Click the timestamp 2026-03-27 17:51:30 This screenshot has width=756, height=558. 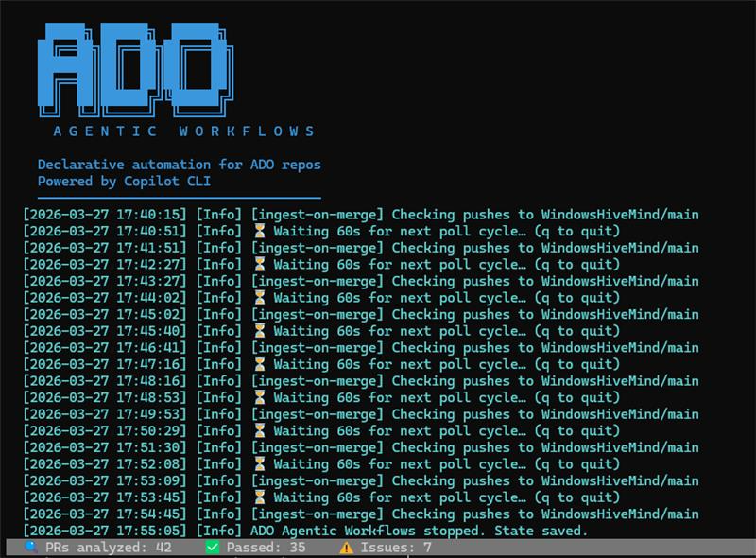105,448
